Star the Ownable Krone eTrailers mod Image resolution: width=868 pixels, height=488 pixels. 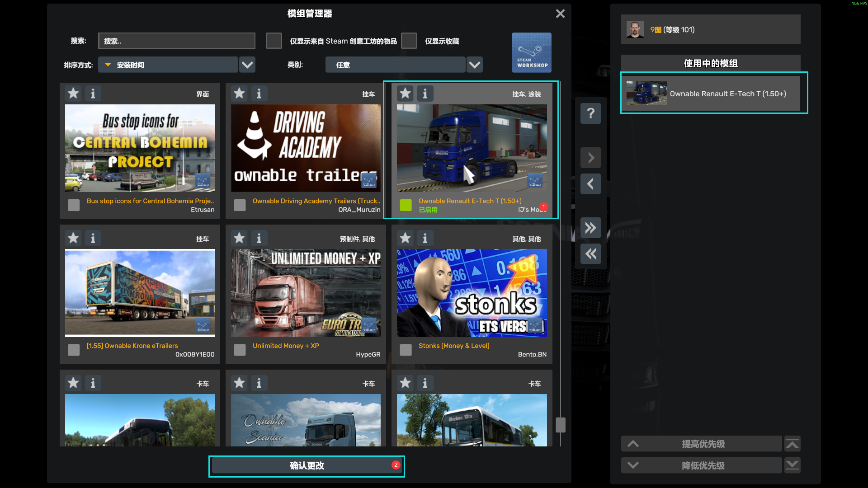[x=73, y=238]
